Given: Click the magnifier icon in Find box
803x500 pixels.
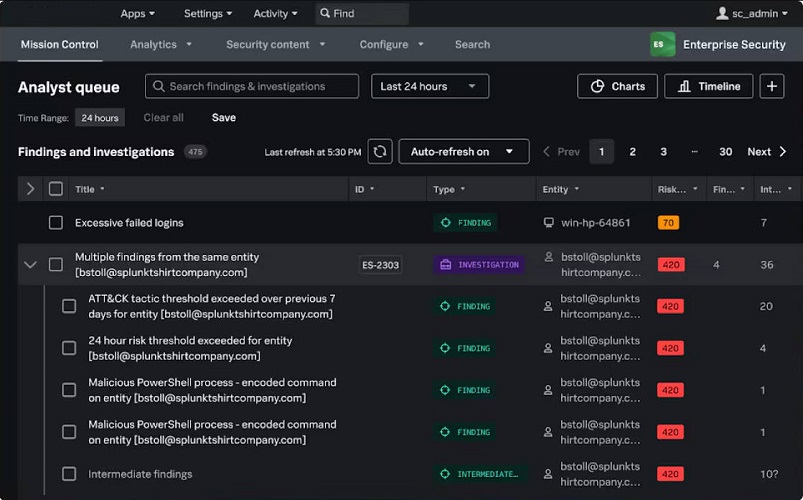Looking at the screenshot, I should [x=325, y=13].
